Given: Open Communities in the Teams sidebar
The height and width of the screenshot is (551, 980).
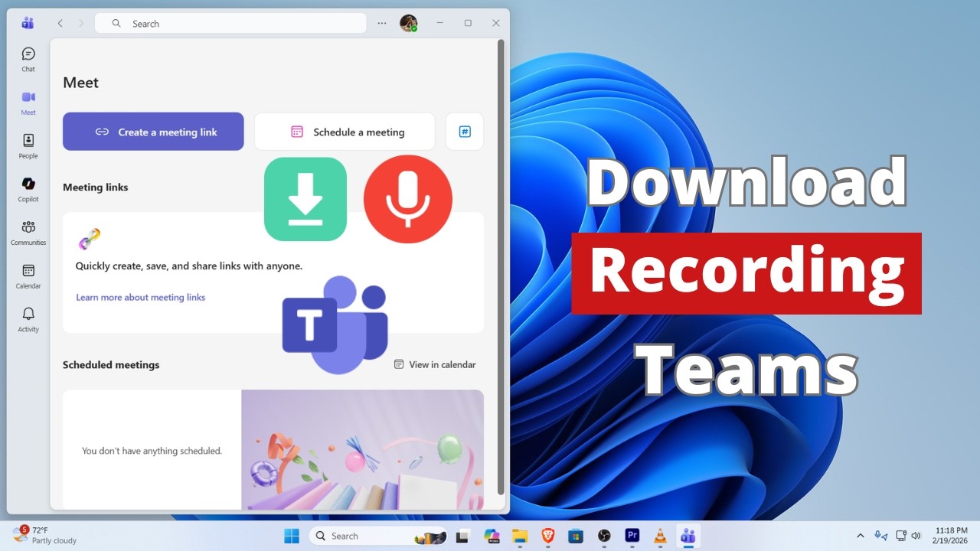Looking at the screenshot, I should tap(28, 233).
